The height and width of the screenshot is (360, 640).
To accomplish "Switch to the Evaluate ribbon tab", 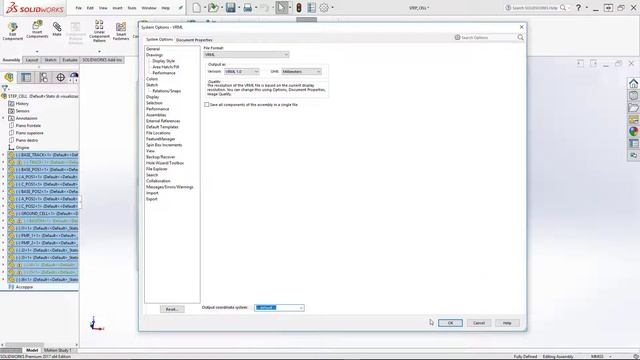I will click(70, 60).
